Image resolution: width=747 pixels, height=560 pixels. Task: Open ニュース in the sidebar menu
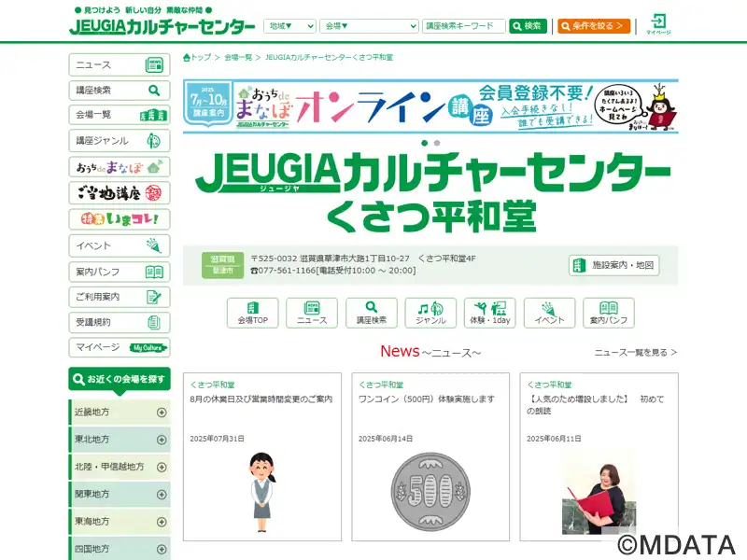point(120,64)
